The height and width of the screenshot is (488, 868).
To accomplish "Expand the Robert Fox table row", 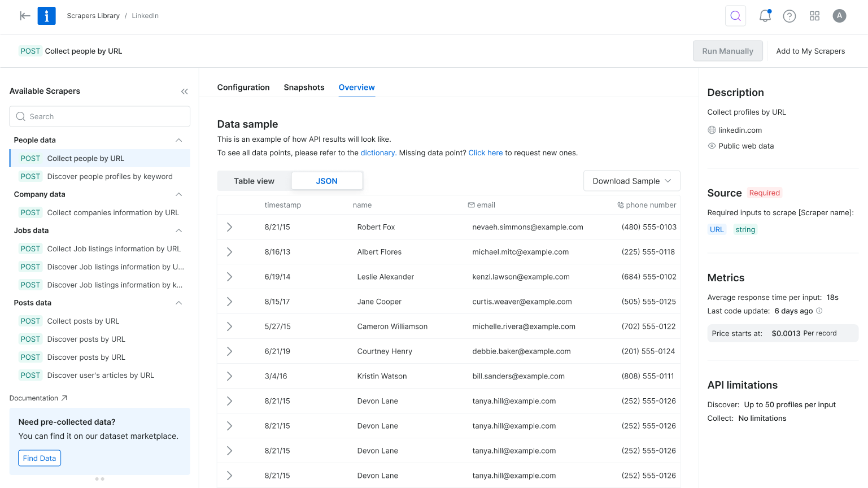I will 229,227.
